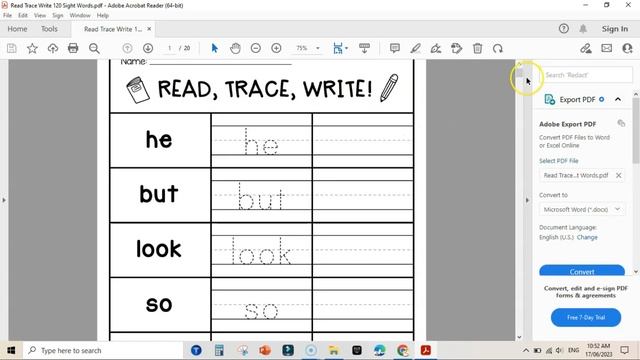This screenshot has height=360, width=640.
Task: Activate the Hand pan tool
Action: pyautogui.click(x=235, y=48)
